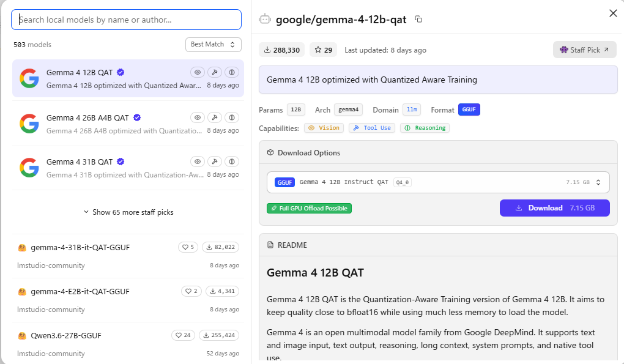Click the verified badge next to Gemma 4 31B QAT

121,162
